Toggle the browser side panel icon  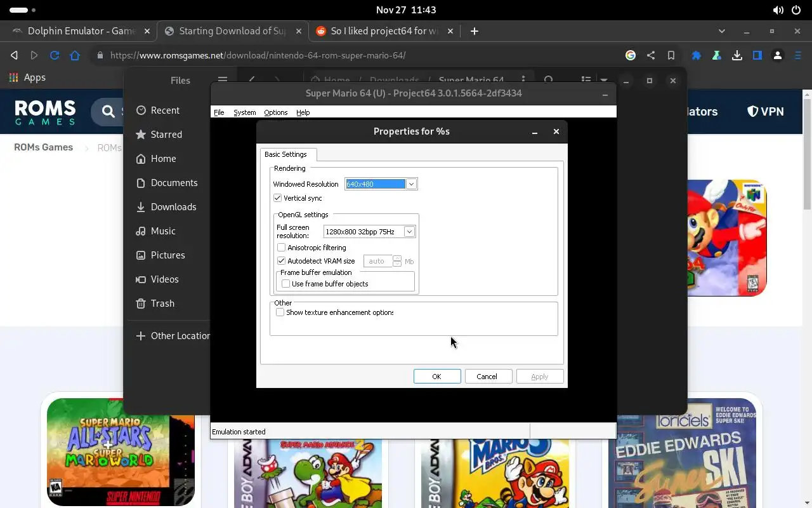[x=757, y=55]
